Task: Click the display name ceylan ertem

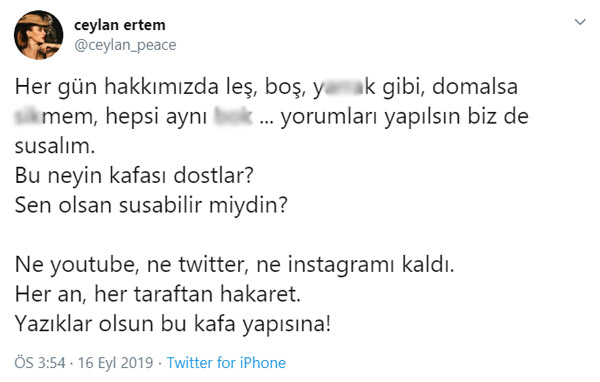Action: tap(120, 25)
